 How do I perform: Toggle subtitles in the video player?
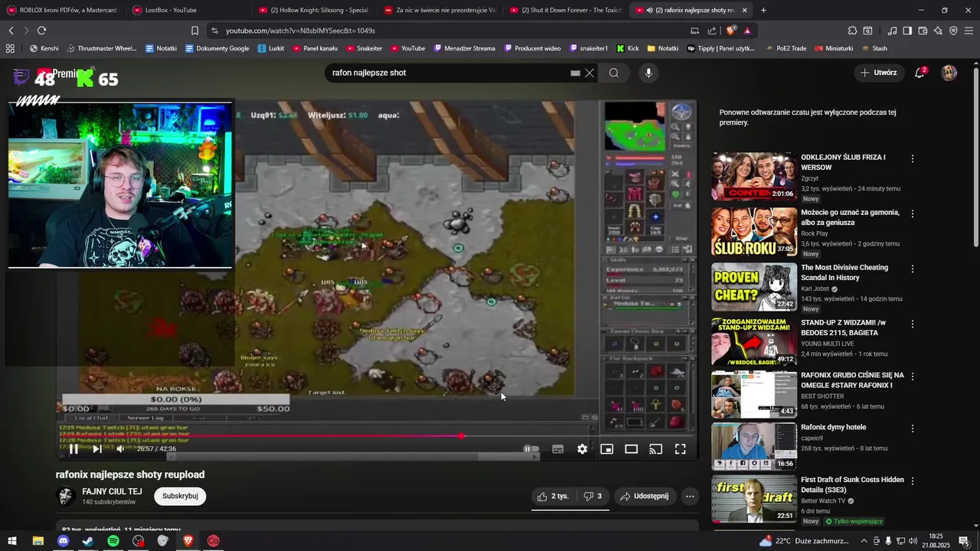pos(557,449)
